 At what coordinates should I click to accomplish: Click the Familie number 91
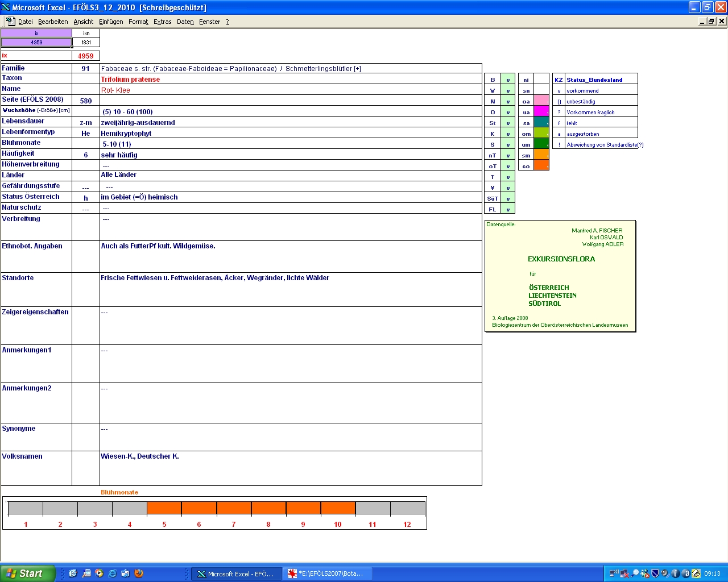click(x=86, y=68)
